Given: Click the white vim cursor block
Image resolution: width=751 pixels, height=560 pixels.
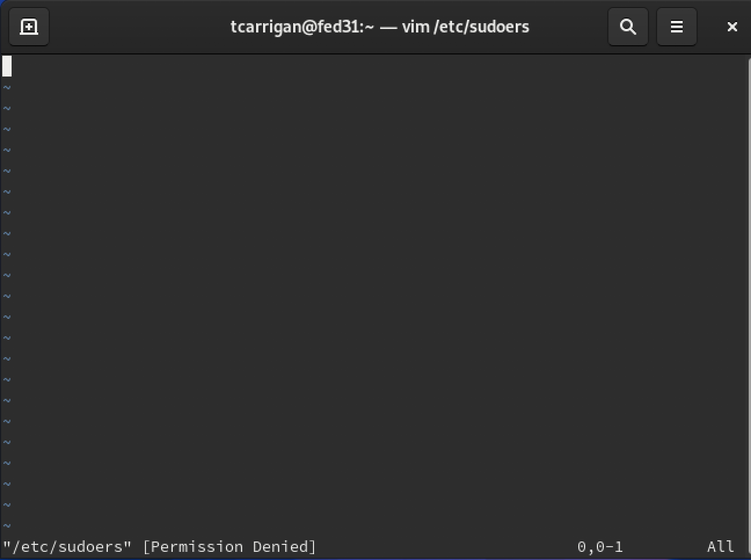Looking at the screenshot, I should click(x=7, y=66).
